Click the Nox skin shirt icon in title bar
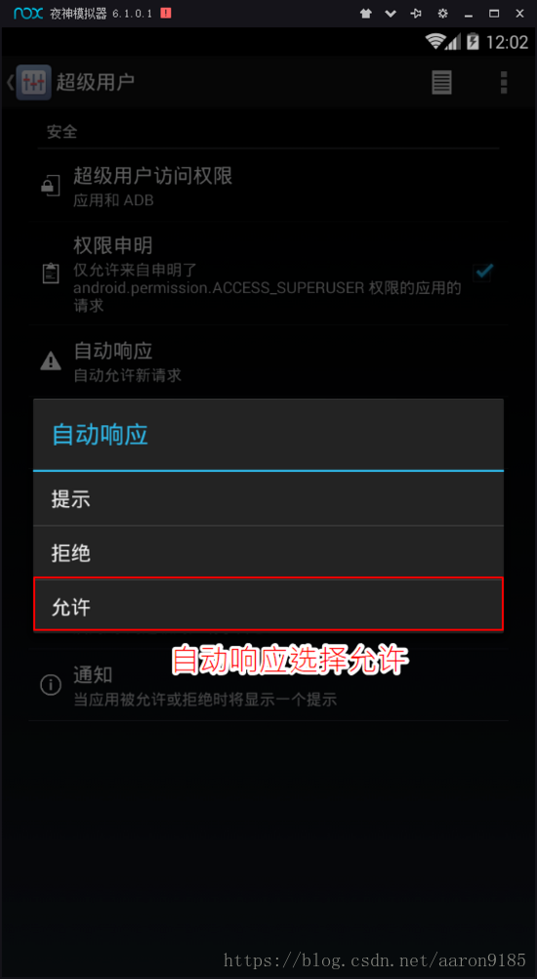The image size is (537, 980). point(366,13)
